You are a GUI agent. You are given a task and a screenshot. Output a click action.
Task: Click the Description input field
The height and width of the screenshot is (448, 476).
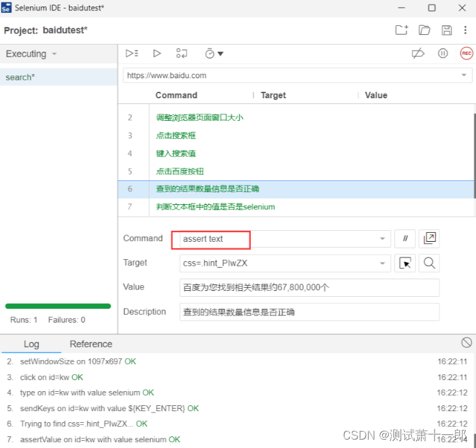tap(309, 312)
